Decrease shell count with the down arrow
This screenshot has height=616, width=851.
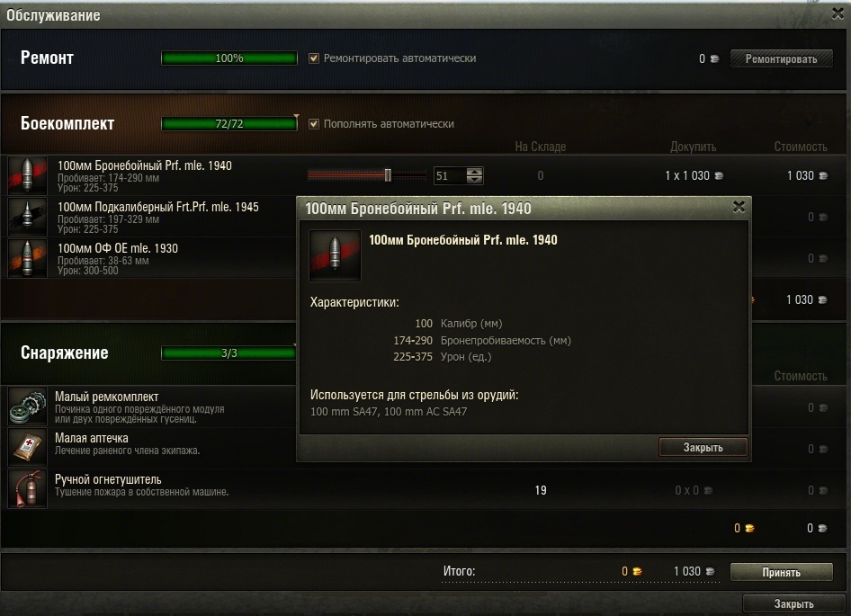pyautogui.click(x=474, y=180)
